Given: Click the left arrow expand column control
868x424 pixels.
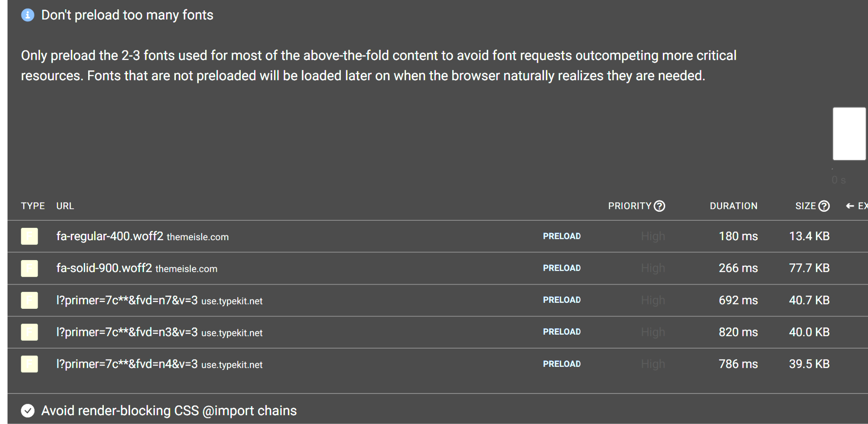Looking at the screenshot, I should [850, 206].
